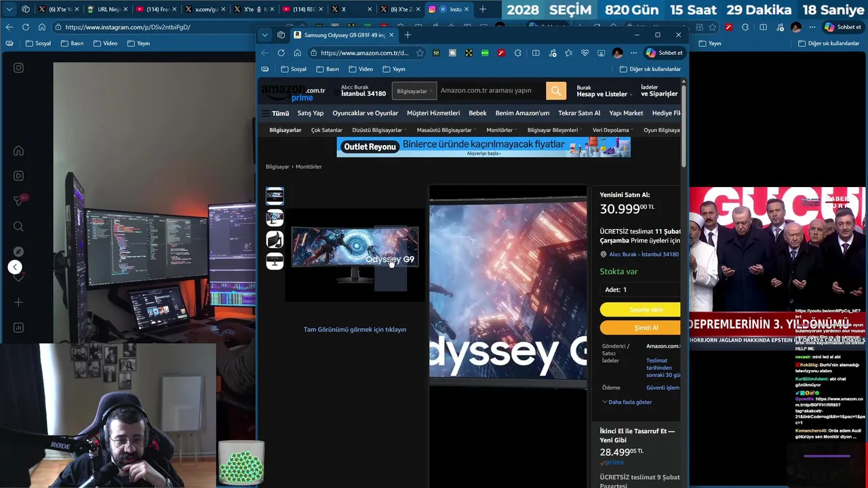Open browser essentials heart icon in Amazon window
868x488 pixels.
point(585,53)
